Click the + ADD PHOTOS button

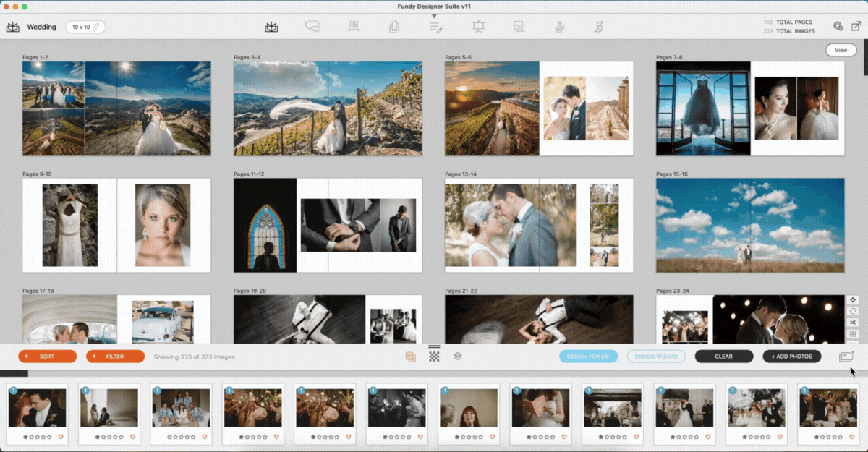(792, 357)
